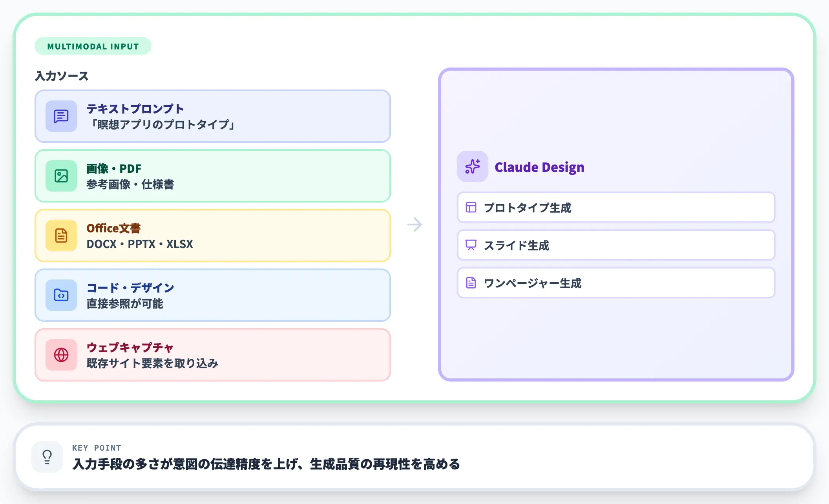
Task: Click the プロトタイプ生成 button
Action: (x=616, y=208)
